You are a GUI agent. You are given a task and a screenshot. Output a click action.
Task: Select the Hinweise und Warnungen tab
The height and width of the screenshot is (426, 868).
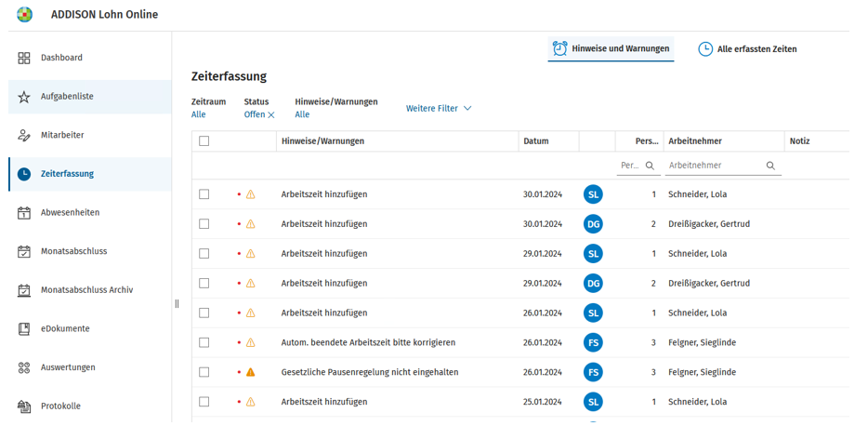[612, 48]
